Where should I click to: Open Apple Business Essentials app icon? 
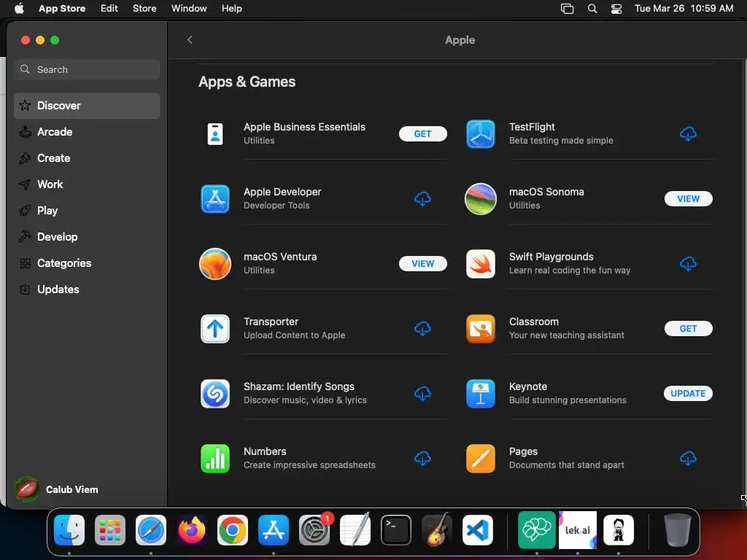(x=215, y=134)
